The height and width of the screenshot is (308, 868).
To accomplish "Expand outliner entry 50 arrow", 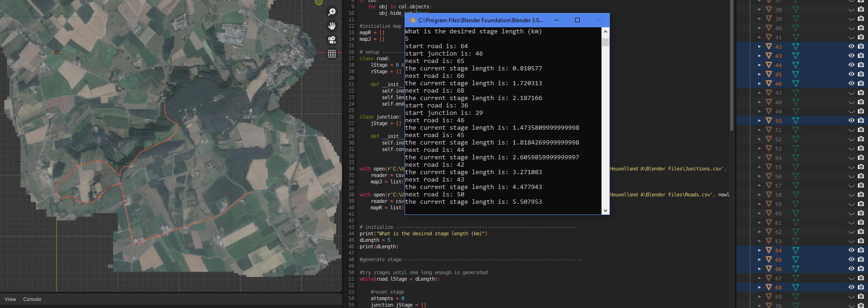I will pyautogui.click(x=759, y=120).
